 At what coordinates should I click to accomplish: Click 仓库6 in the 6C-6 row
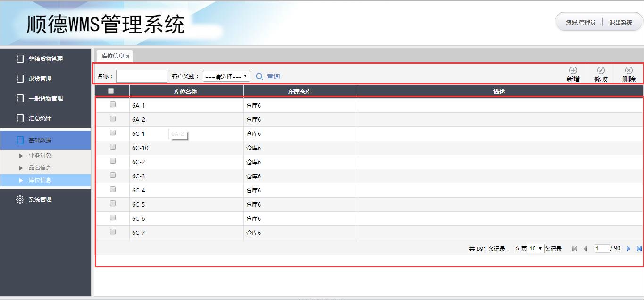click(254, 219)
